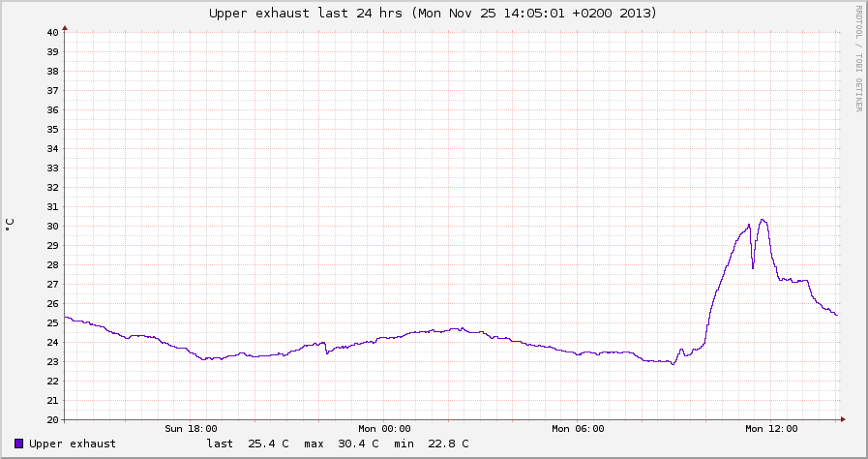Click the '35' y-axis label
The height and width of the screenshot is (459, 868).
pos(52,129)
